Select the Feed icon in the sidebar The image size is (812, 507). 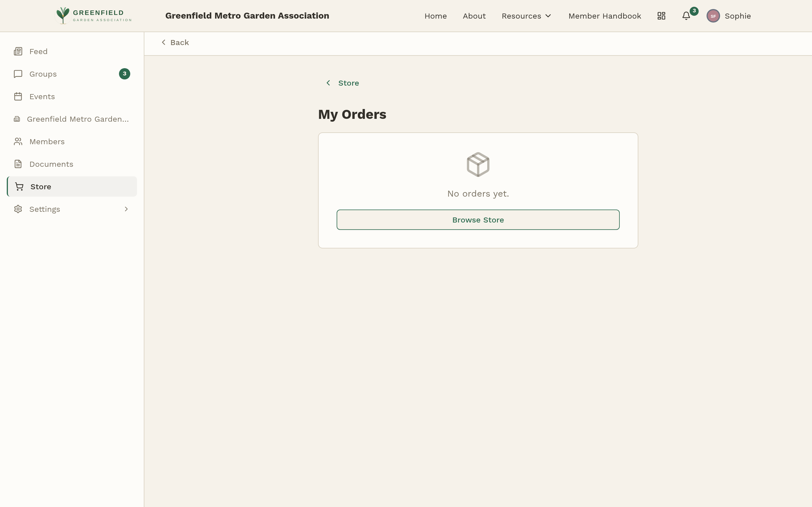pyautogui.click(x=18, y=51)
